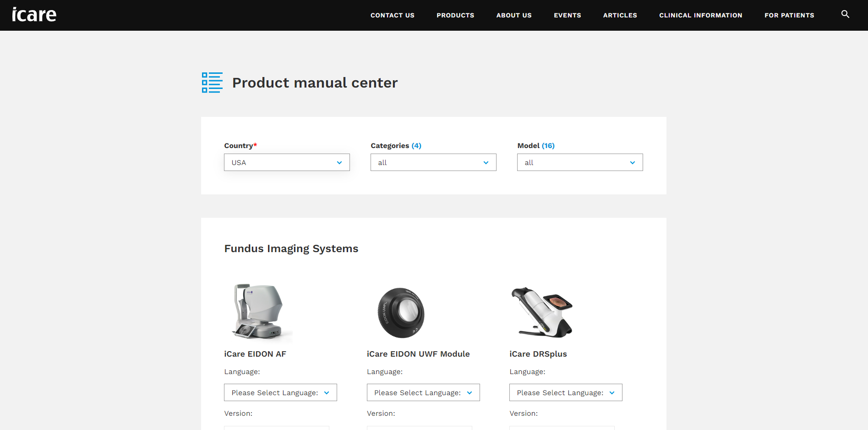Screen dimensions: 868x430
Task: Open the PRODUCTS menu item
Action: [455, 15]
